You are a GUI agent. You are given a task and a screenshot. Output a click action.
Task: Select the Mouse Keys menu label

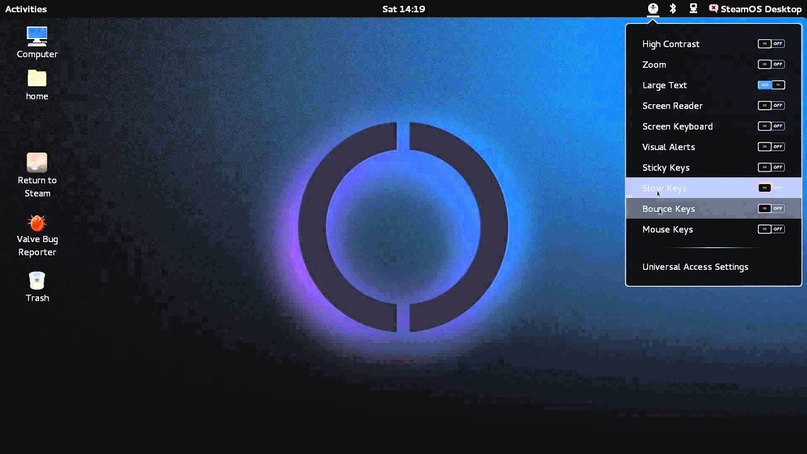[667, 230]
